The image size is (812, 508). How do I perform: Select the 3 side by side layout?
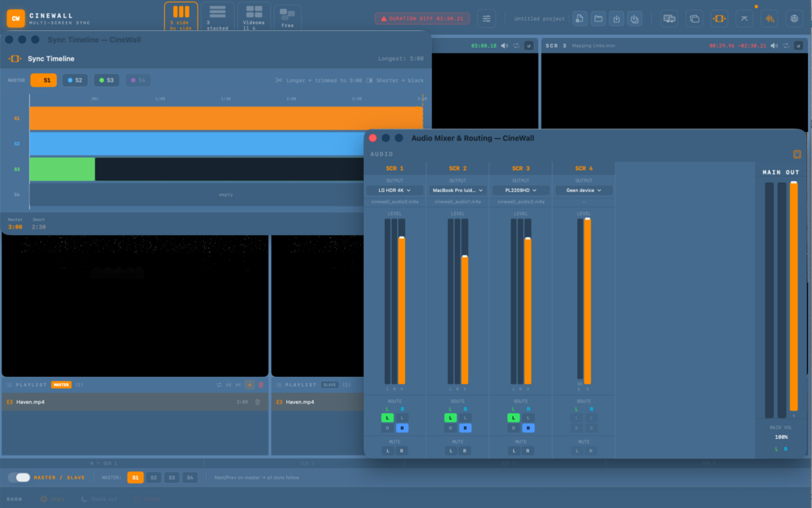click(181, 17)
